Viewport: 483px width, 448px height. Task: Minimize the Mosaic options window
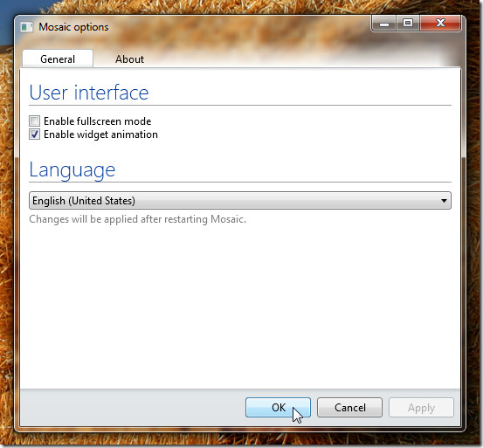click(x=383, y=24)
